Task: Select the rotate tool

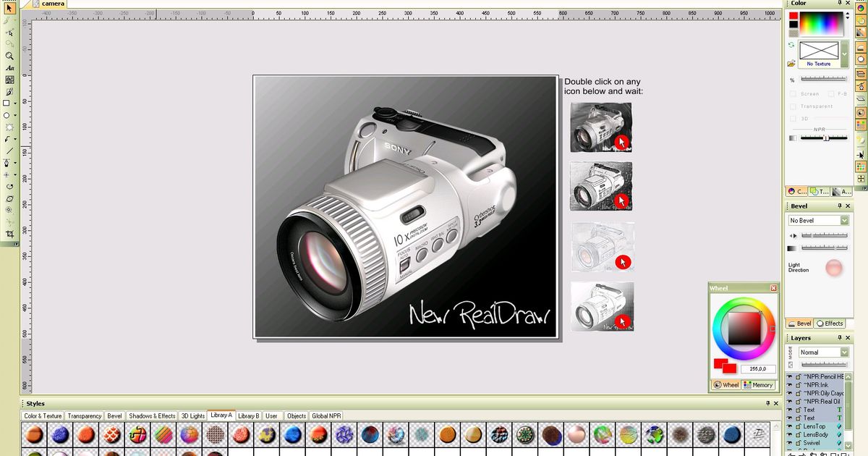Action: pyautogui.click(x=9, y=186)
